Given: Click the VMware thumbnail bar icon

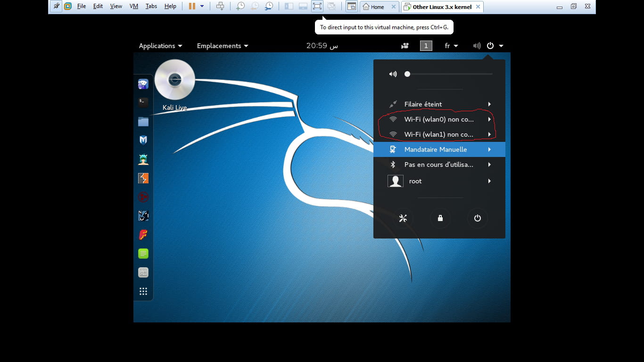Looking at the screenshot, I should [x=303, y=6].
